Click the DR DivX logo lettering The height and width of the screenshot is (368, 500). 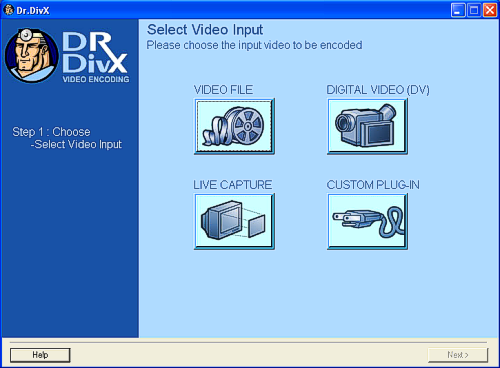click(x=95, y=52)
